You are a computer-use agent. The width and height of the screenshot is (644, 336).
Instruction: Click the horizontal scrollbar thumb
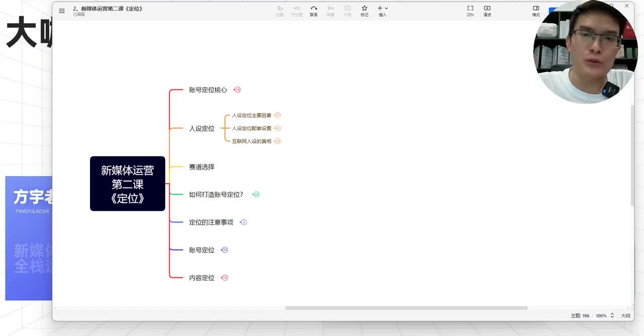click(x=407, y=308)
